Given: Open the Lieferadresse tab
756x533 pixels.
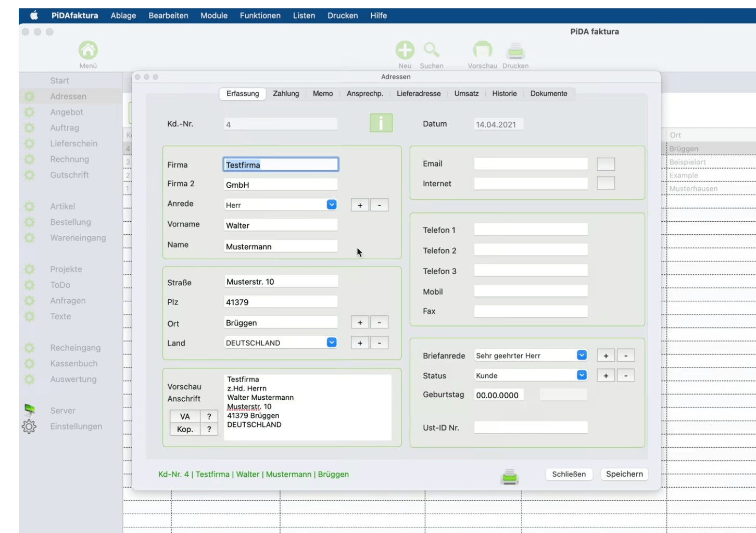Looking at the screenshot, I should point(418,94).
